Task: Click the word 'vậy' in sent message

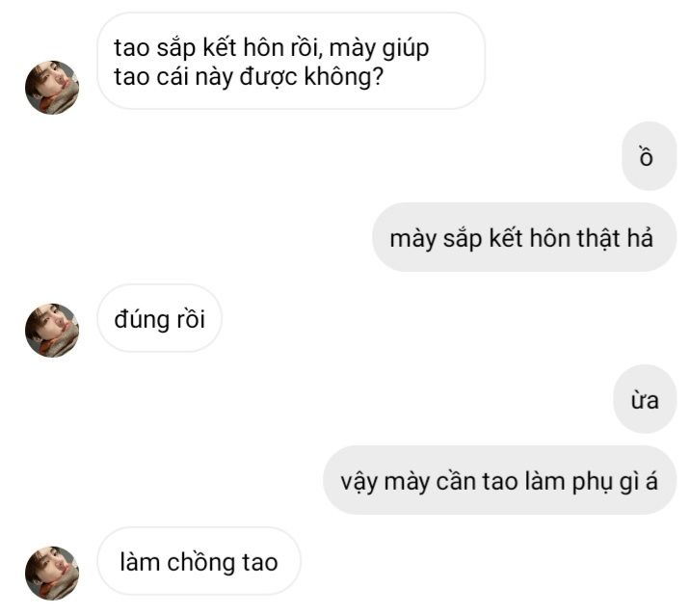Action: coord(359,483)
